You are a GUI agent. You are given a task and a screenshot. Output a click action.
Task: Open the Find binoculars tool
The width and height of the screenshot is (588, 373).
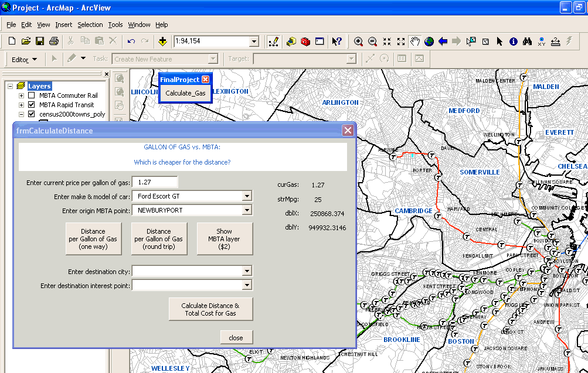527,41
